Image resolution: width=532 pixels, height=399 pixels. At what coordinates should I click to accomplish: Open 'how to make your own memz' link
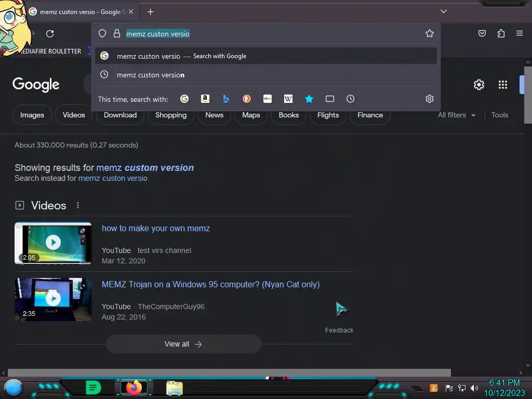click(x=156, y=229)
